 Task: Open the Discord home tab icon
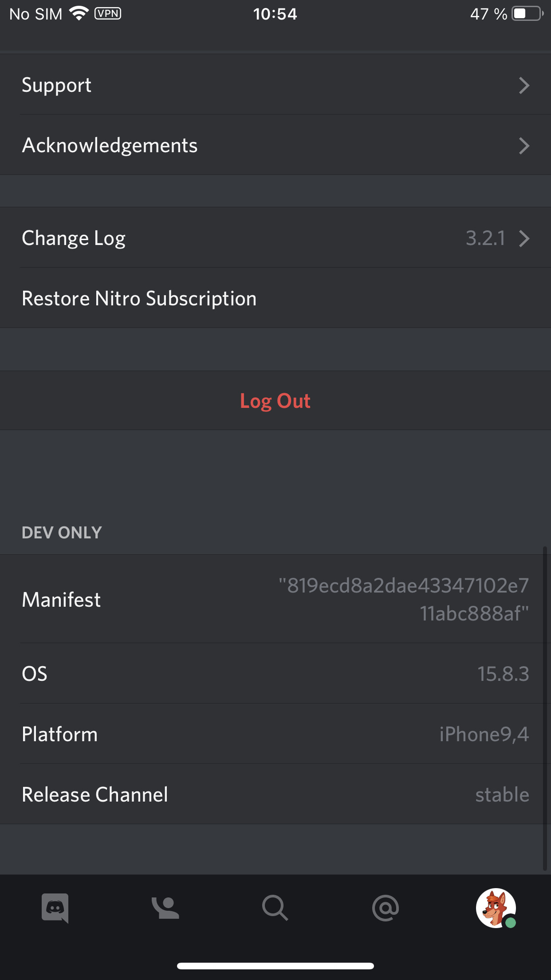point(55,908)
